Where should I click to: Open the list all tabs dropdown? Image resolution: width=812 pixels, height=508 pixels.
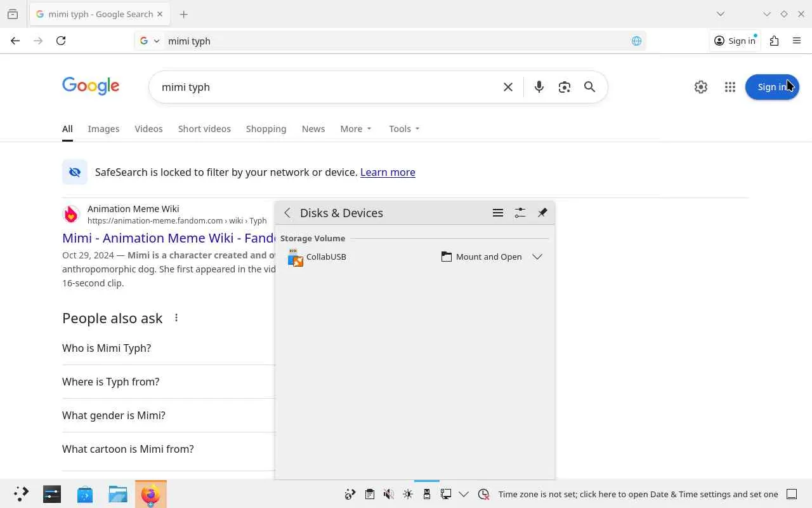(x=721, y=14)
